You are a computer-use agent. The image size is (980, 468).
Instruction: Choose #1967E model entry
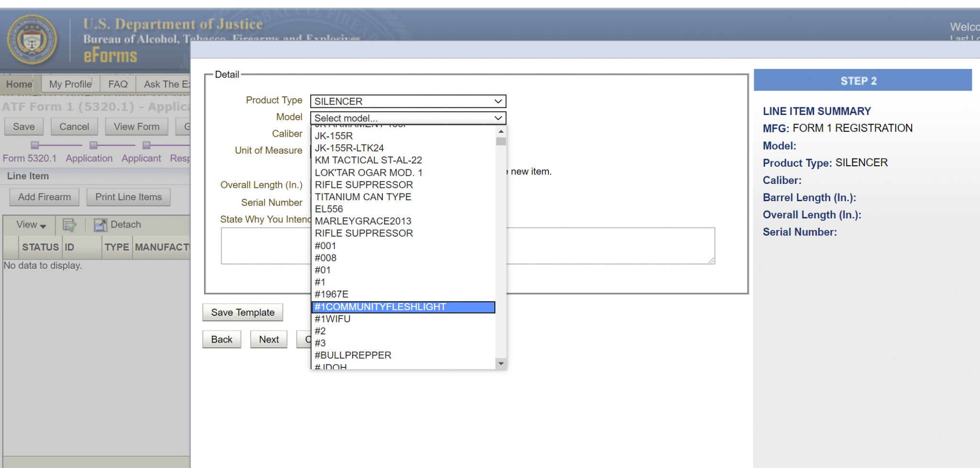tap(403, 294)
